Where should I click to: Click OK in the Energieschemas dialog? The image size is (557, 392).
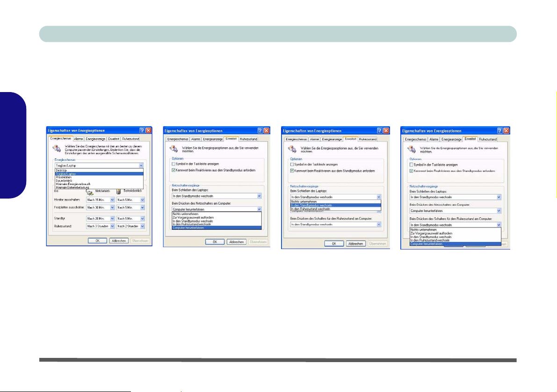click(97, 241)
